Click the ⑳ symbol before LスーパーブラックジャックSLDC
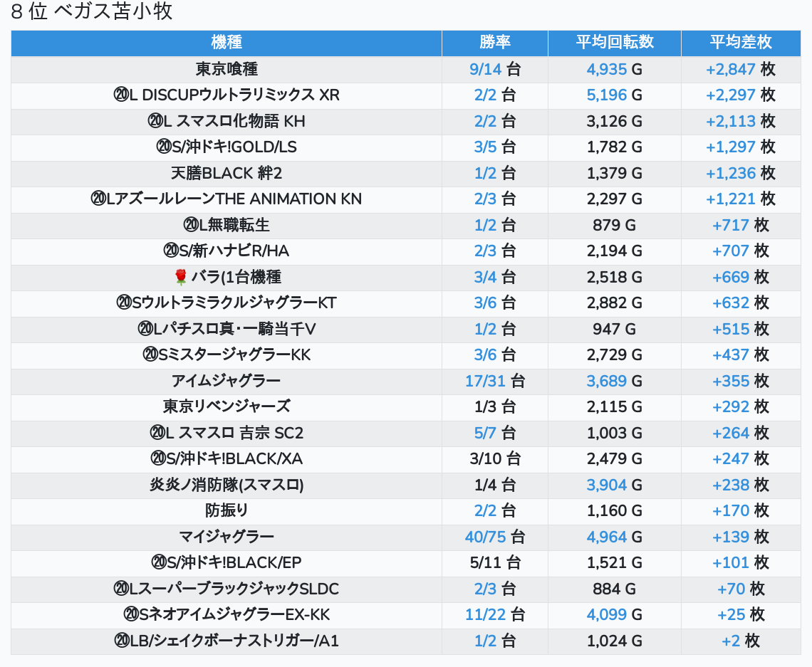The image size is (812, 667). (121, 589)
